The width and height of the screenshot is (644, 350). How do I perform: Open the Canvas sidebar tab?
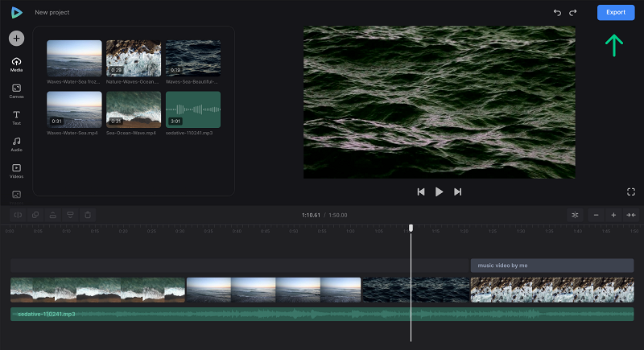click(x=16, y=91)
